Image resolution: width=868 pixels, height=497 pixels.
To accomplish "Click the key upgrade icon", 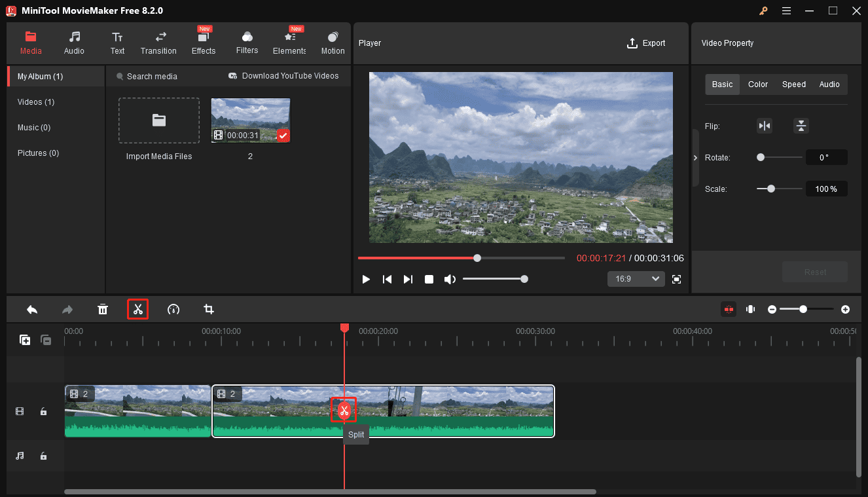I will pyautogui.click(x=763, y=10).
